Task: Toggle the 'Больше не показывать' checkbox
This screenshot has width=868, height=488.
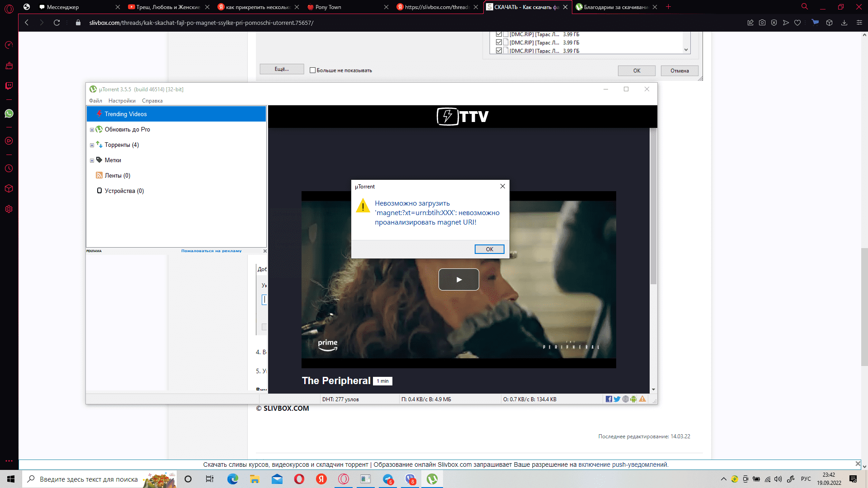Action: [x=312, y=70]
